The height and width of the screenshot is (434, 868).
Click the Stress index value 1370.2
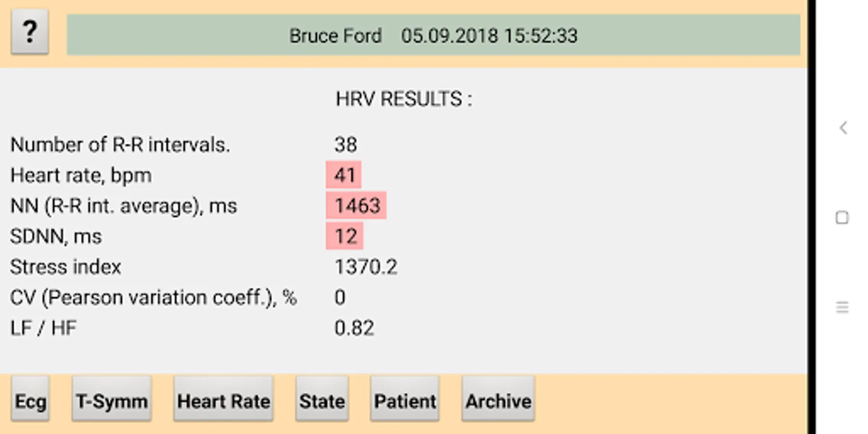pos(366,267)
